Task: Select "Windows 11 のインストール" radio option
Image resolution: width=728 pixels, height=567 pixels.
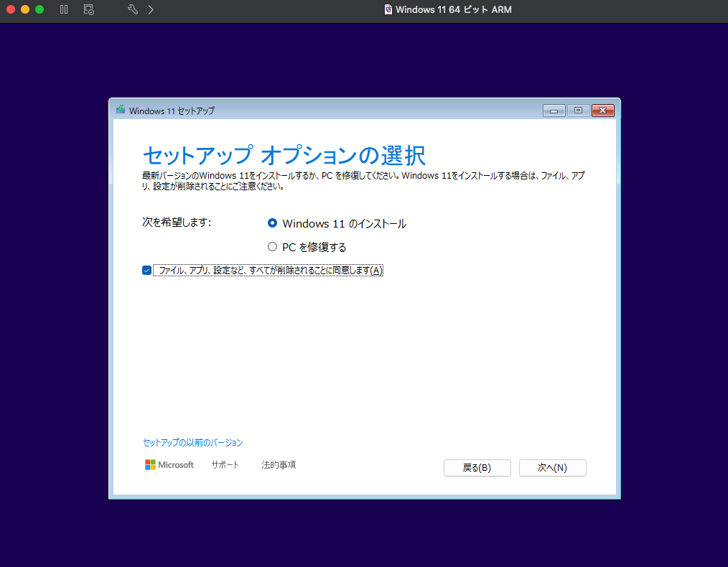Action: [272, 223]
